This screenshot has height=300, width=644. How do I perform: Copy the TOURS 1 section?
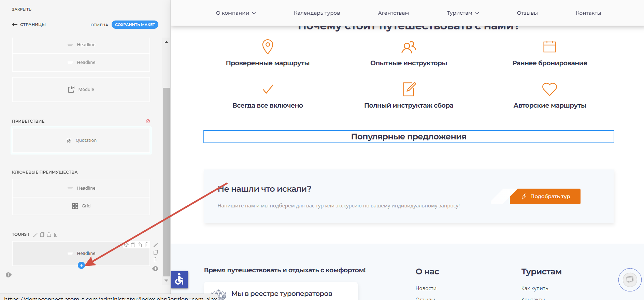pos(42,234)
